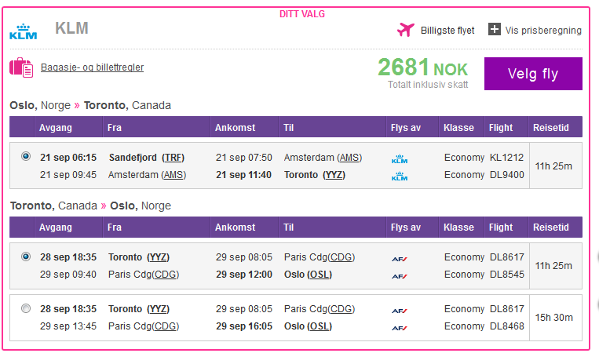Image resolution: width=599 pixels, height=364 pixels.
Task: Click the KLM airline logo
Action: click(x=23, y=31)
